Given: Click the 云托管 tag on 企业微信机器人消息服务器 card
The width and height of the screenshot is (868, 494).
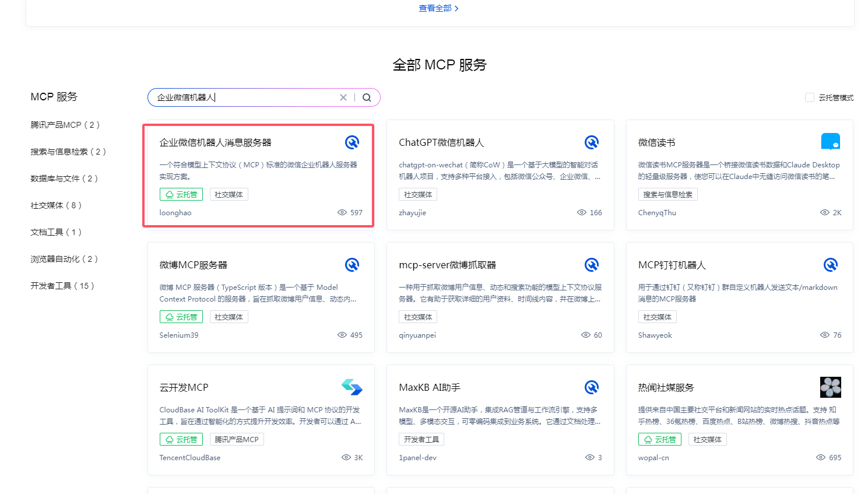Looking at the screenshot, I should click(x=181, y=194).
